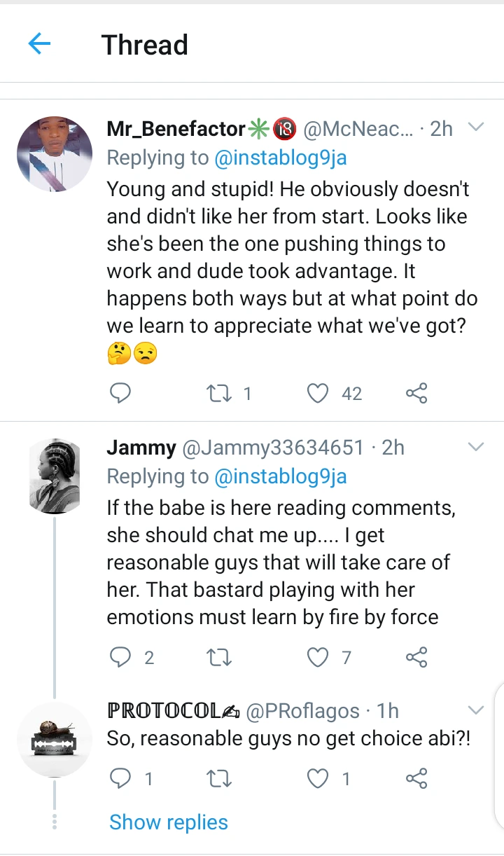Image resolution: width=504 pixels, height=856 pixels.
Task: Retweet Jammy's tweet
Action: pyautogui.click(x=218, y=657)
